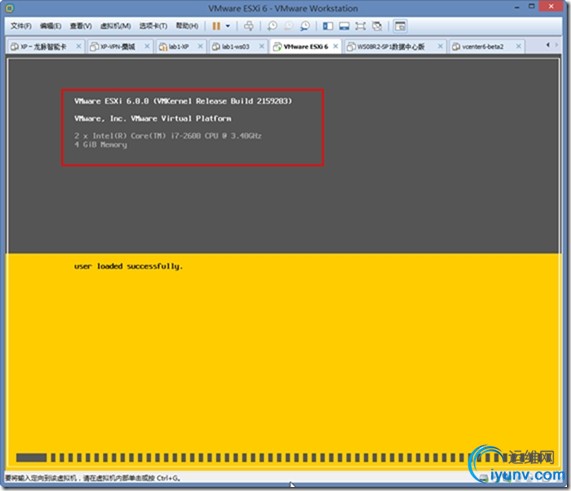Minimize the VMware Workstation window

point(517,7)
